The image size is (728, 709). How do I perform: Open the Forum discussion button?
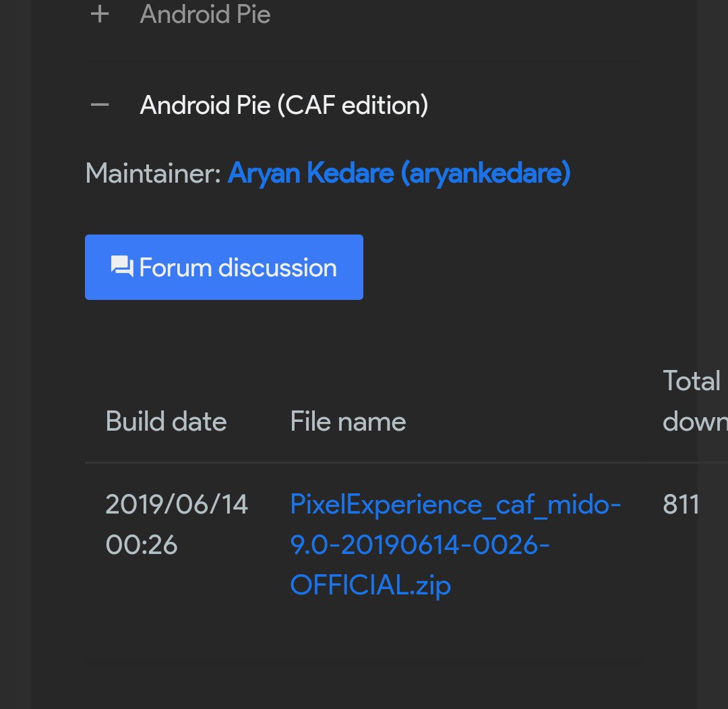(x=224, y=268)
